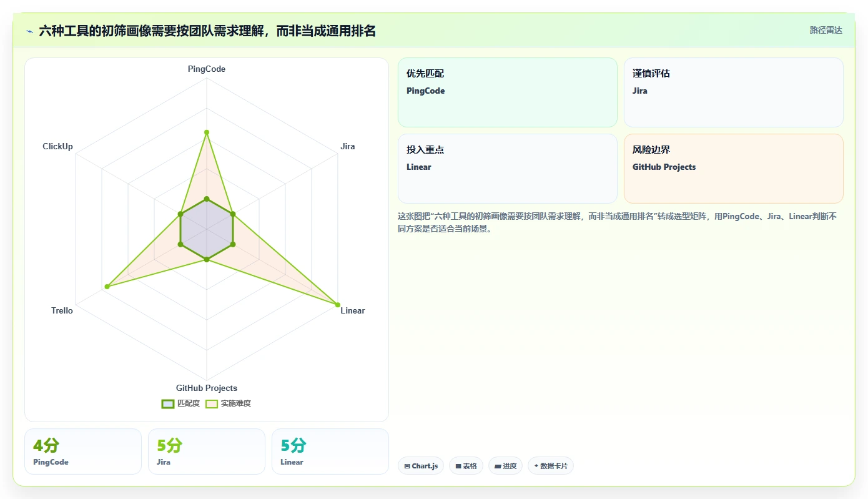Image resolution: width=868 pixels, height=499 pixels.
Task: Toggle the 匹配度 legend item
Action: (x=181, y=403)
